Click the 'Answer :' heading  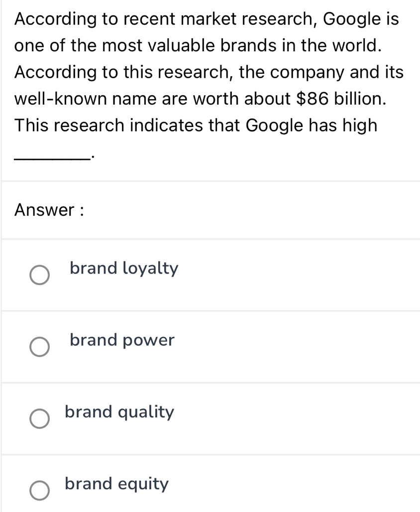[x=49, y=210]
